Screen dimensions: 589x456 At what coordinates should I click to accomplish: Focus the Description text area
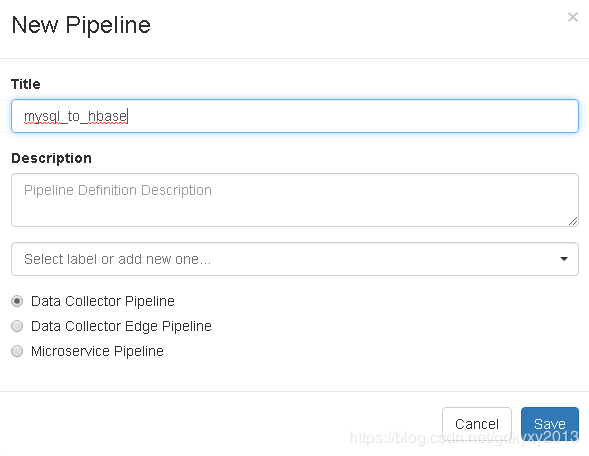point(294,200)
